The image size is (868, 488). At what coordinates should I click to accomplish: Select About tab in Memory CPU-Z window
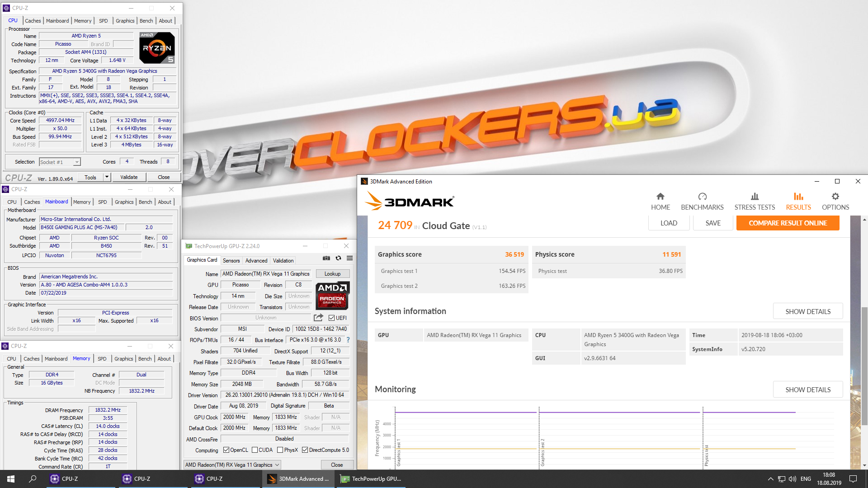(x=164, y=359)
